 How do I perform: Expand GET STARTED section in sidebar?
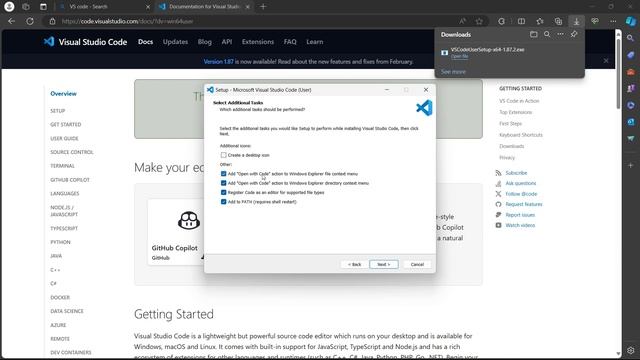point(66,124)
